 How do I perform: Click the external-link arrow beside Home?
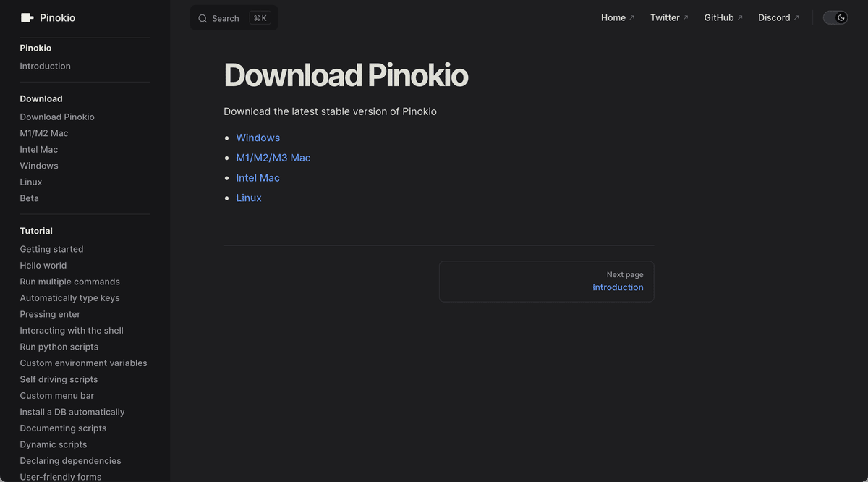point(631,16)
